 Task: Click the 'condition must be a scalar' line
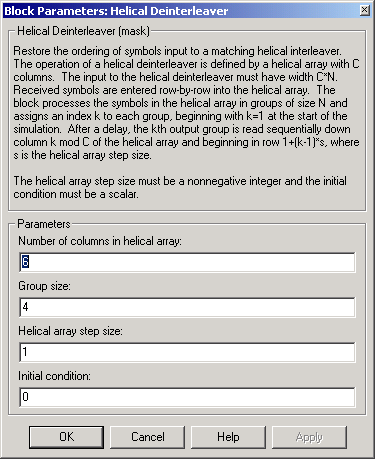coord(76,194)
